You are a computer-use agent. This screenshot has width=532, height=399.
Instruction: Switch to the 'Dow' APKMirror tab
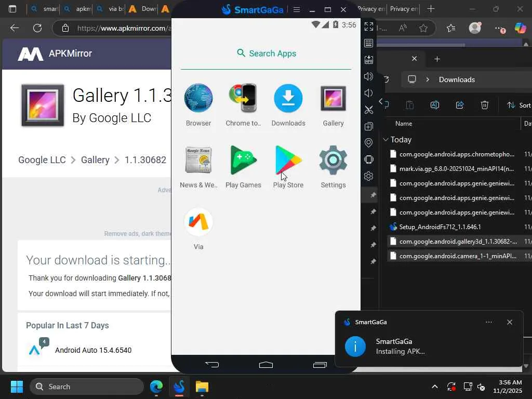click(x=142, y=9)
